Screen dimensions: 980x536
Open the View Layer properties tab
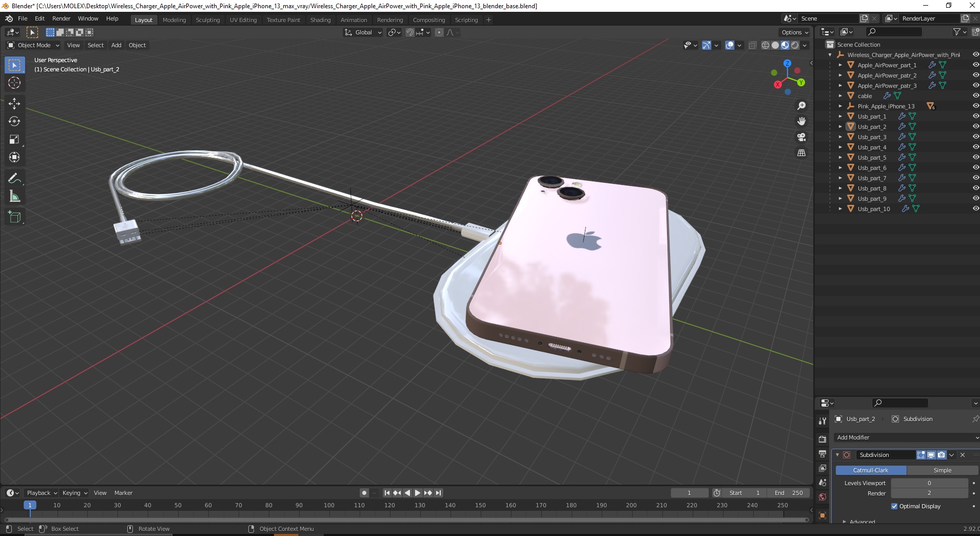pos(822,468)
